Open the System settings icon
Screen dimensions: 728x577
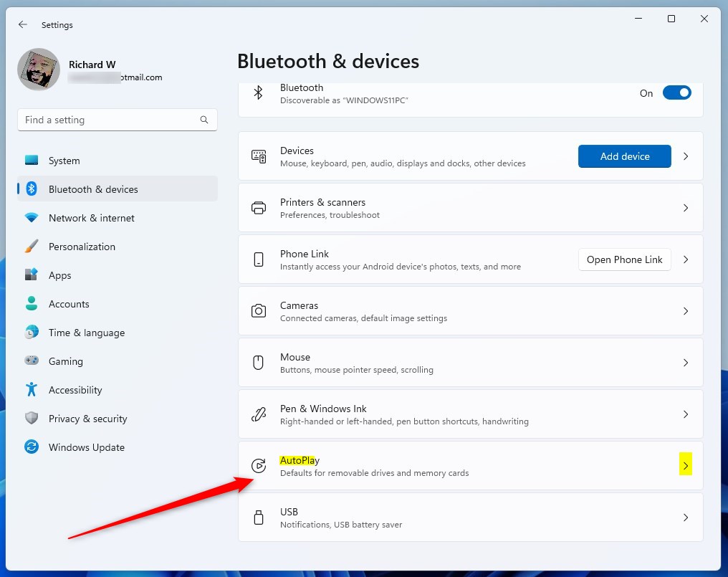pos(32,161)
